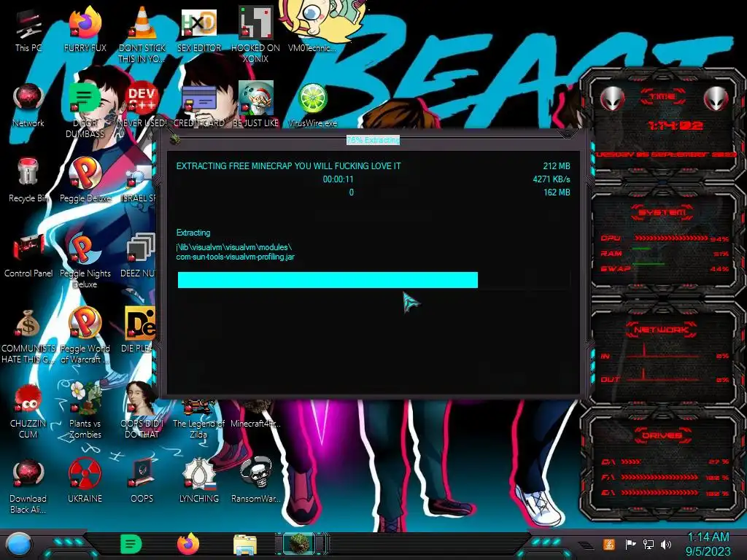
Task: Click the 212 MB total size value
Action: tap(557, 166)
